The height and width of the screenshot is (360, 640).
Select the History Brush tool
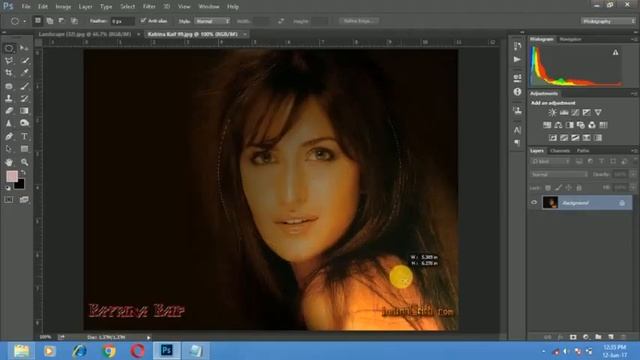(24, 98)
